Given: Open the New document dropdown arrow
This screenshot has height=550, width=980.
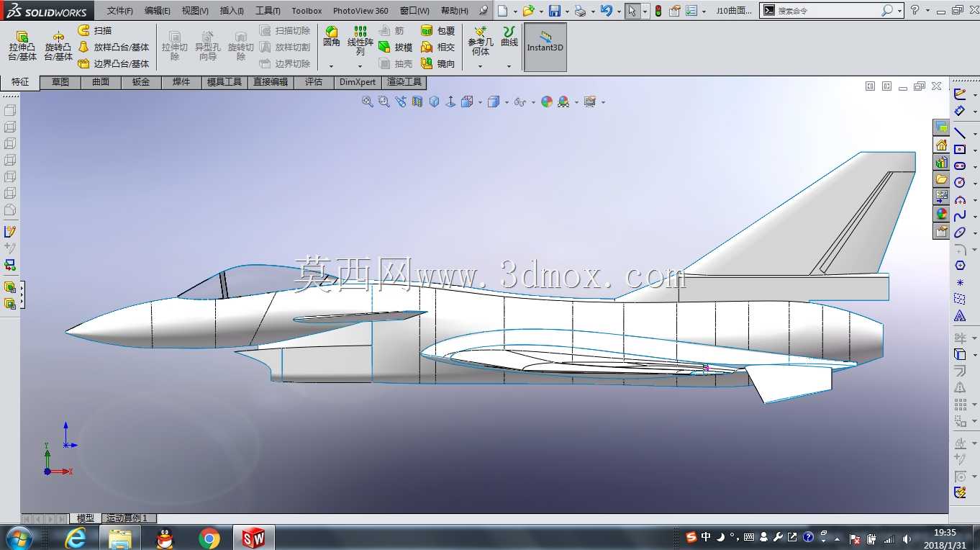Looking at the screenshot, I should coord(515,12).
